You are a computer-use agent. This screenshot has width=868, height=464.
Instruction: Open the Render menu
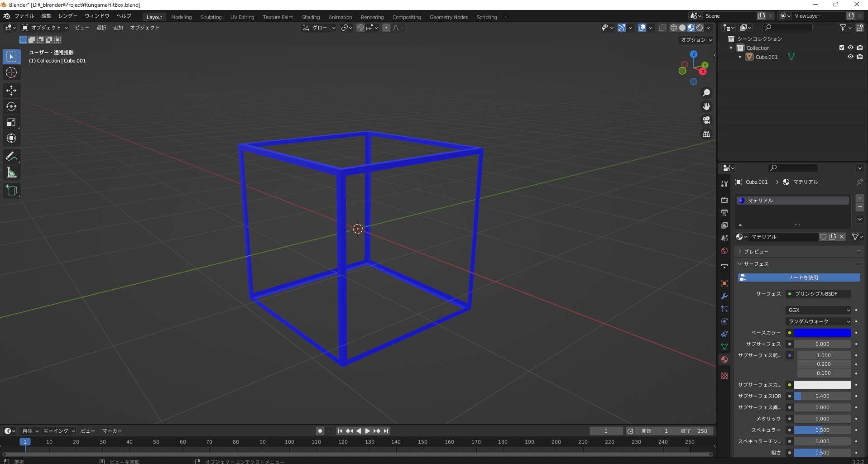68,16
